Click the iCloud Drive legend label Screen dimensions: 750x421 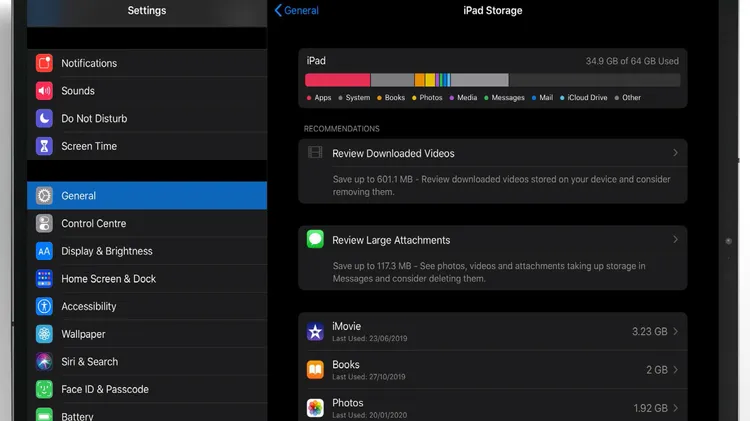(x=587, y=98)
